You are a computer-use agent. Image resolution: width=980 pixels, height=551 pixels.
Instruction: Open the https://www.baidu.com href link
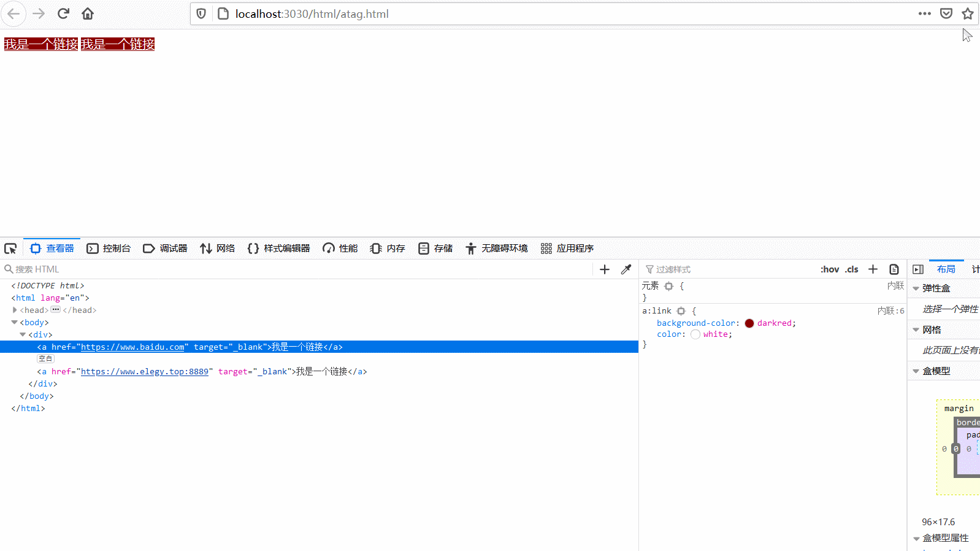(x=132, y=347)
